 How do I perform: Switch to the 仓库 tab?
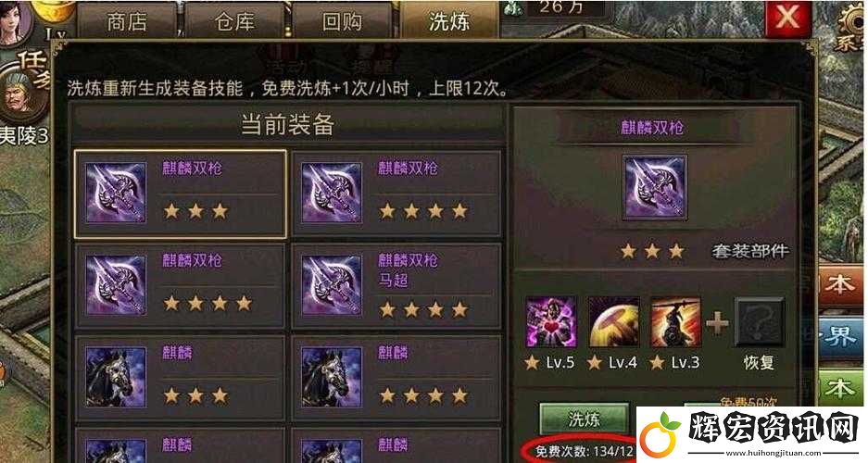pyautogui.click(x=234, y=21)
